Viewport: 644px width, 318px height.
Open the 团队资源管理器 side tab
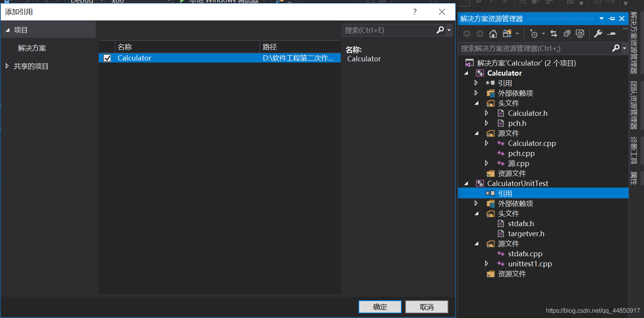[x=633, y=105]
